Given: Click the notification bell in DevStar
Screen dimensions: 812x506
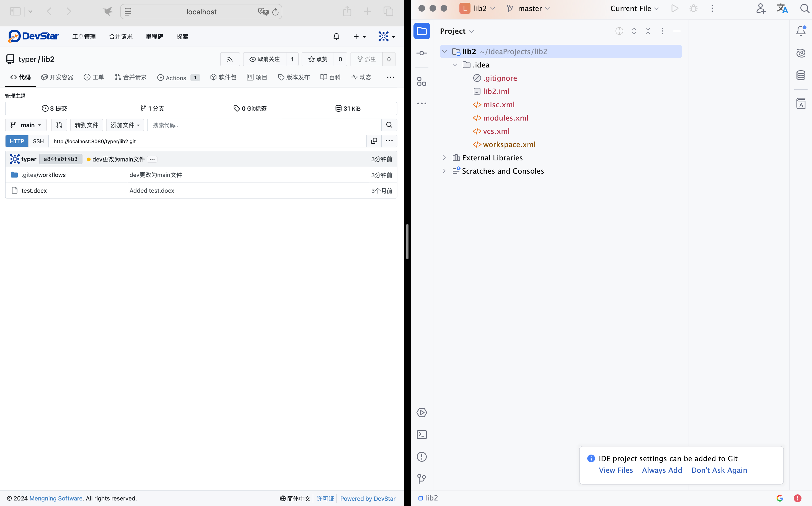Looking at the screenshot, I should 336,36.
